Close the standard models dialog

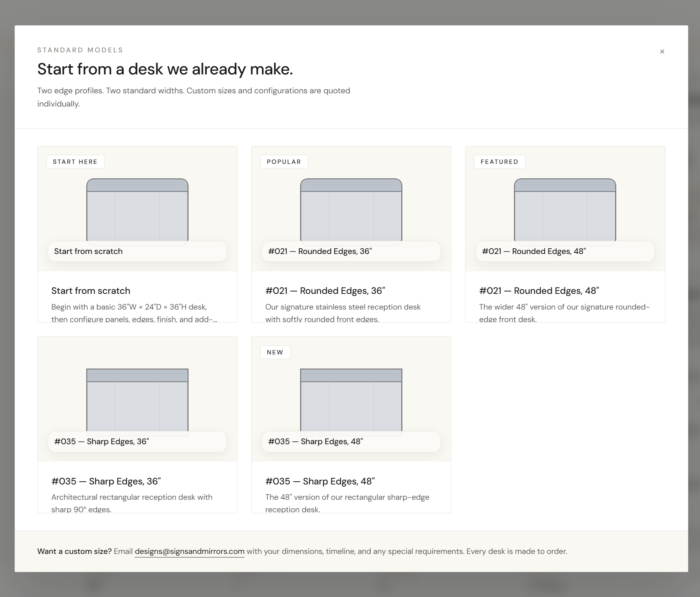click(662, 52)
